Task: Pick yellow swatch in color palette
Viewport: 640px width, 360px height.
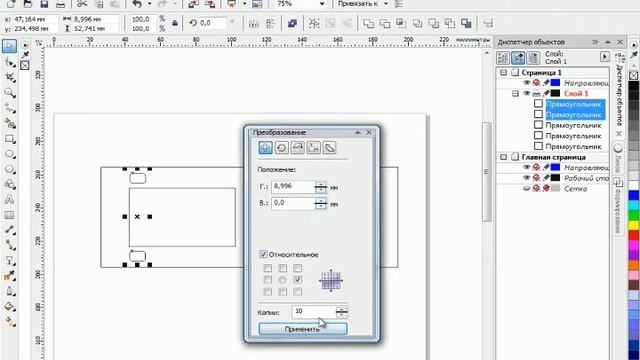Action: (x=634, y=225)
